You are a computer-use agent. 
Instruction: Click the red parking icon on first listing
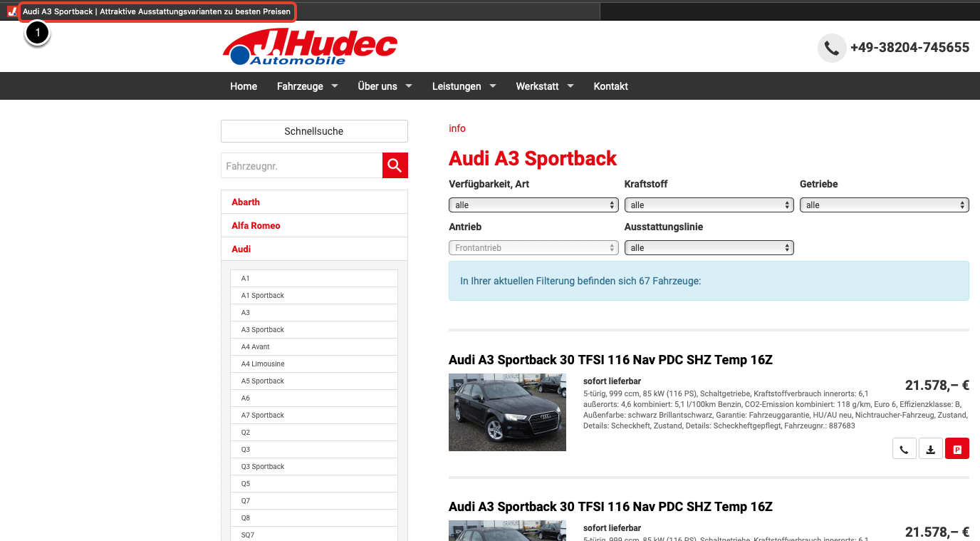[x=956, y=449]
